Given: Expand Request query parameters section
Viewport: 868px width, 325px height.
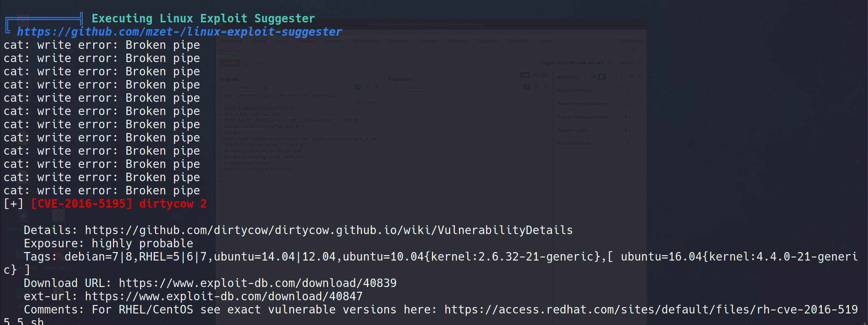Looking at the screenshot, I should click(x=640, y=103).
